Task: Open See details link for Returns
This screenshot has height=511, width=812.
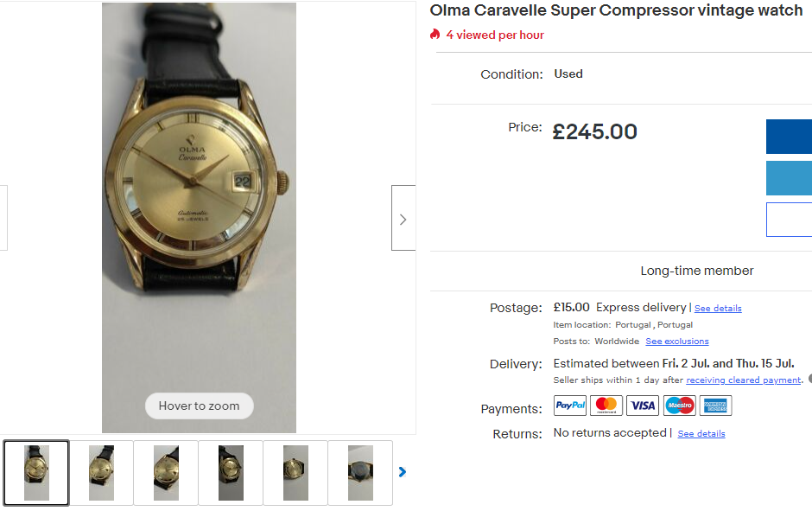Action: pos(701,434)
